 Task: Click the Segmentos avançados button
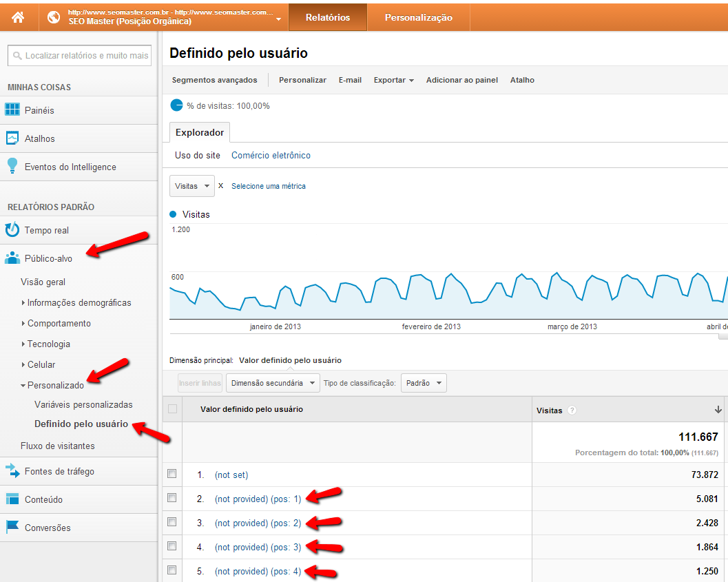tap(214, 80)
